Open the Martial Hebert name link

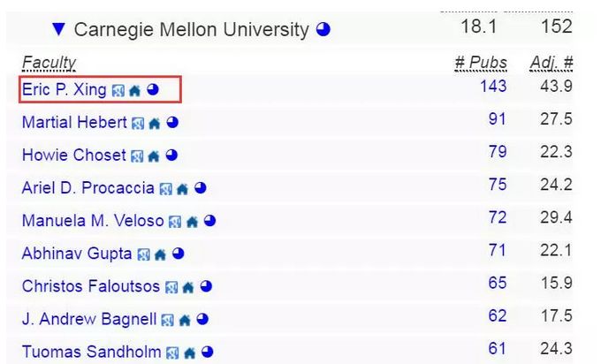(x=74, y=123)
